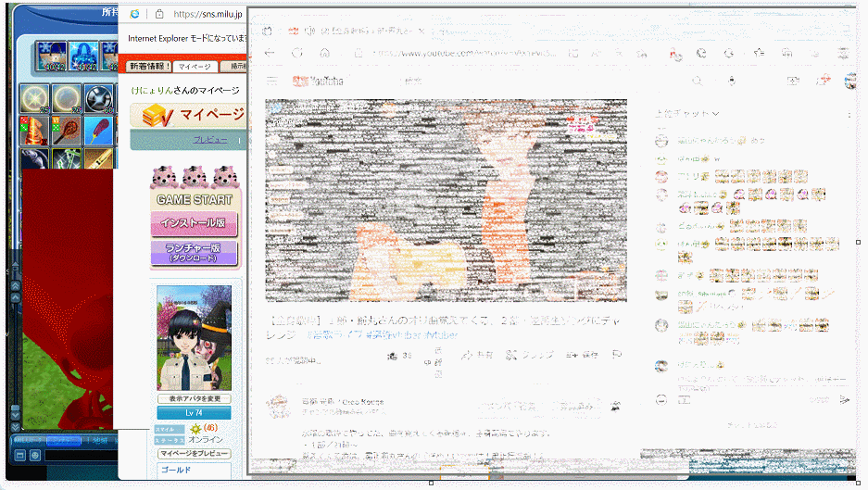
Task: Open browser favorites star list icon
Action: (x=759, y=53)
